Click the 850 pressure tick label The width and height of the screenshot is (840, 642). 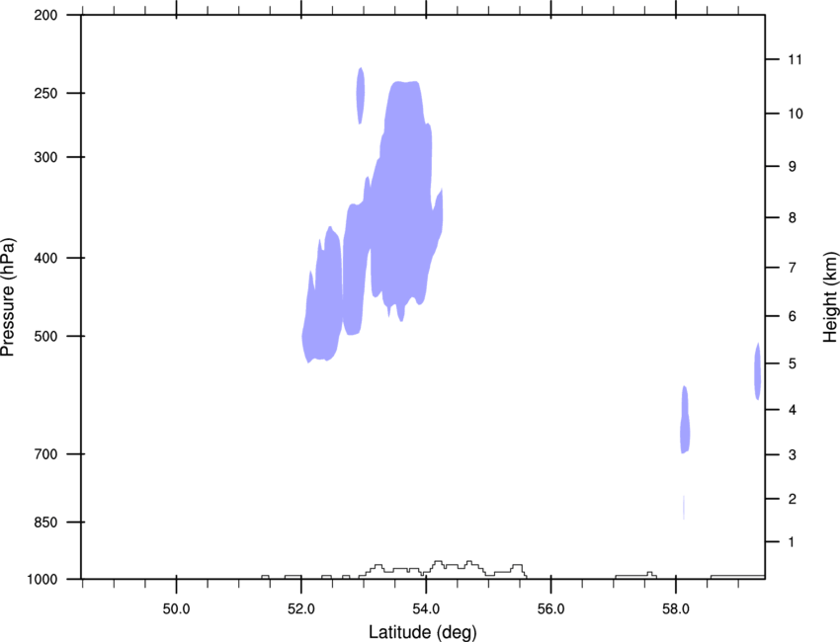pos(45,522)
